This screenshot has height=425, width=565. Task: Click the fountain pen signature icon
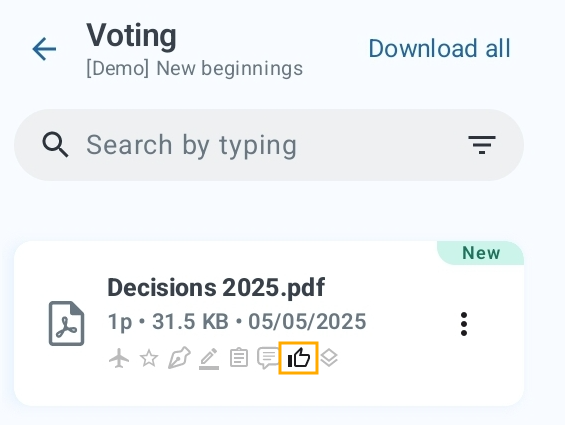179,358
